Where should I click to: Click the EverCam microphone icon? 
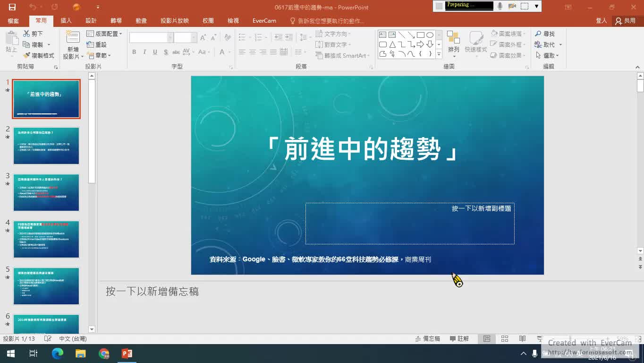pyautogui.click(x=500, y=6)
